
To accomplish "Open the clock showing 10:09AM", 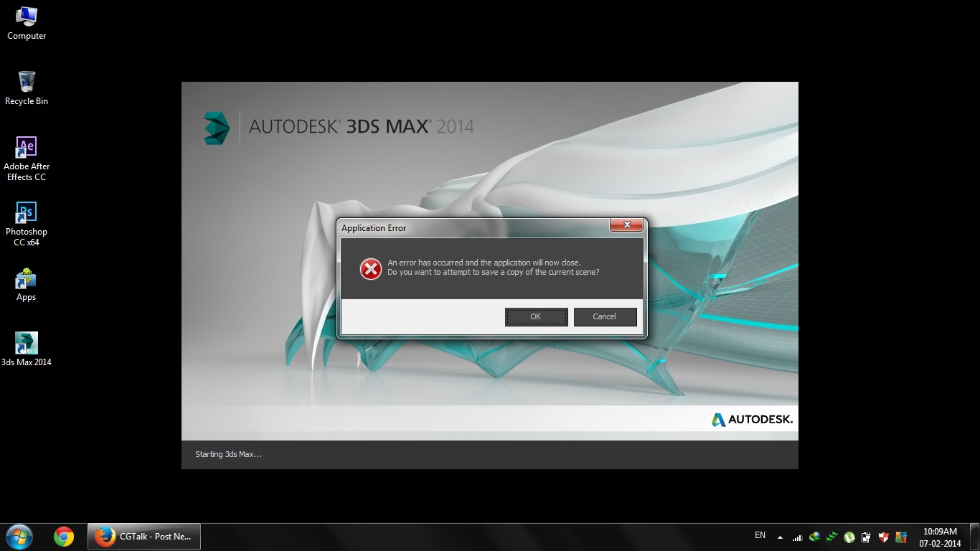I will (x=941, y=537).
